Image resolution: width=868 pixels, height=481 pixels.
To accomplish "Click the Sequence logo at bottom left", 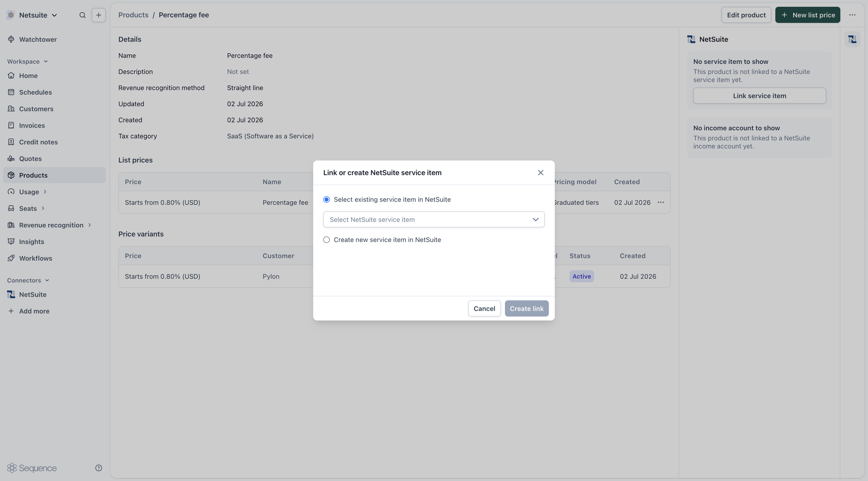I will (32, 468).
